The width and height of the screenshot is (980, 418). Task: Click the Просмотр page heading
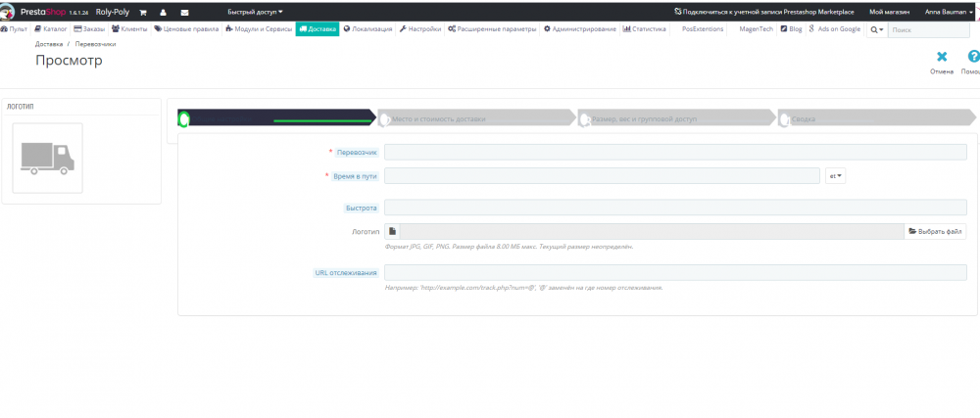coord(69,61)
